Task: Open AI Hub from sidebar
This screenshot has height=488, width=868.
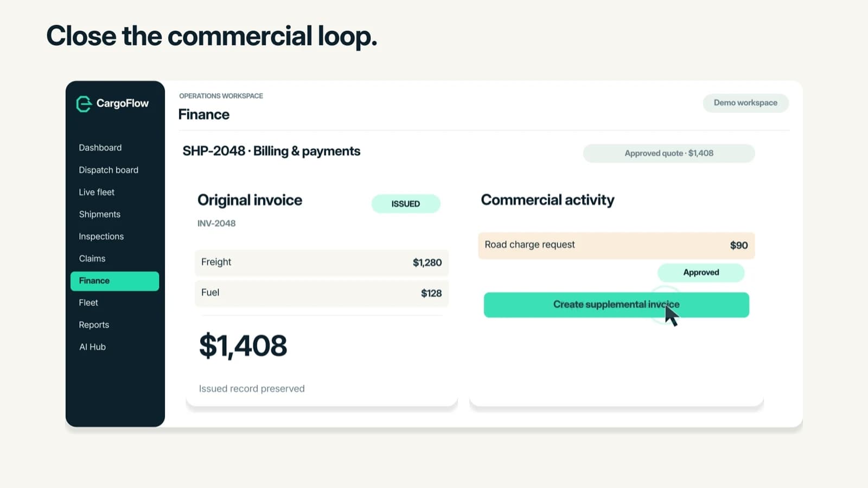Action: 93,347
